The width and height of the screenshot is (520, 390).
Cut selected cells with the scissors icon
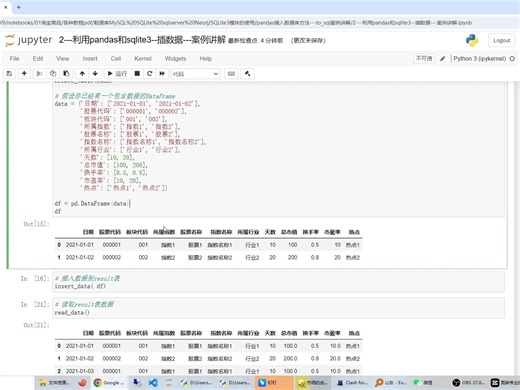[x=39, y=73]
